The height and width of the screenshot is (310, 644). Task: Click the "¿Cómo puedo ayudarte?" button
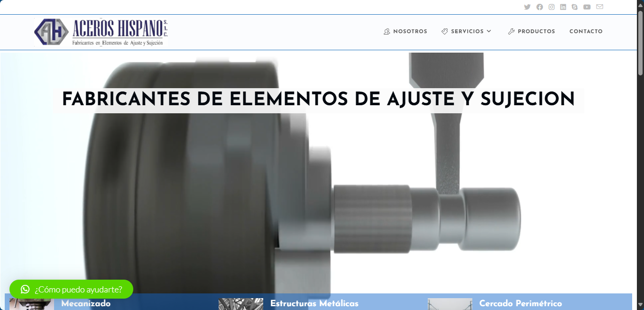click(x=78, y=289)
